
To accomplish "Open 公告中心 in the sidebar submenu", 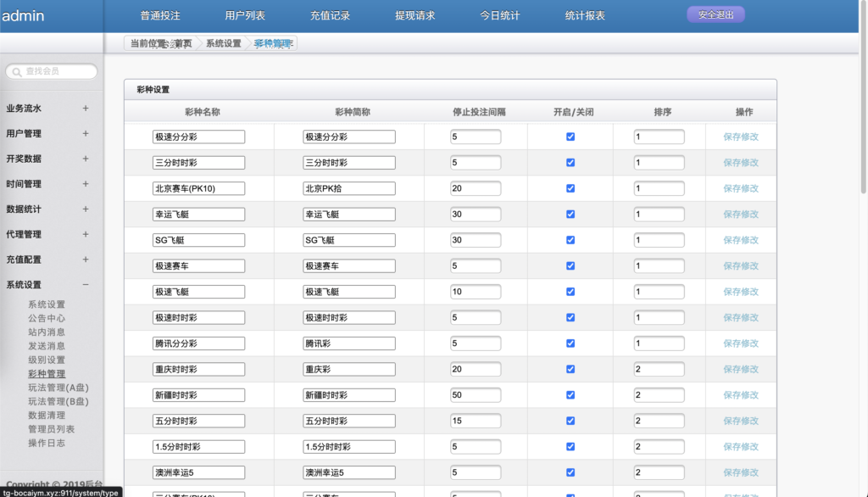I will point(47,318).
